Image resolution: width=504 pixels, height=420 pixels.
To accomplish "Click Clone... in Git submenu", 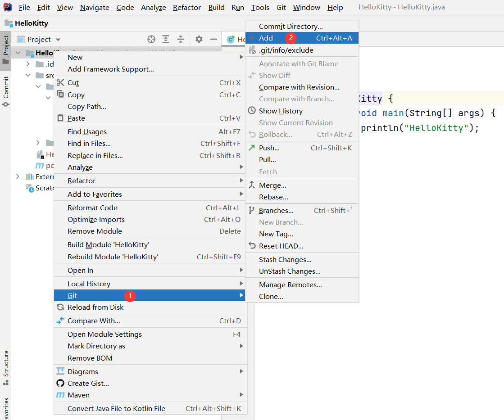I will [302, 297].
